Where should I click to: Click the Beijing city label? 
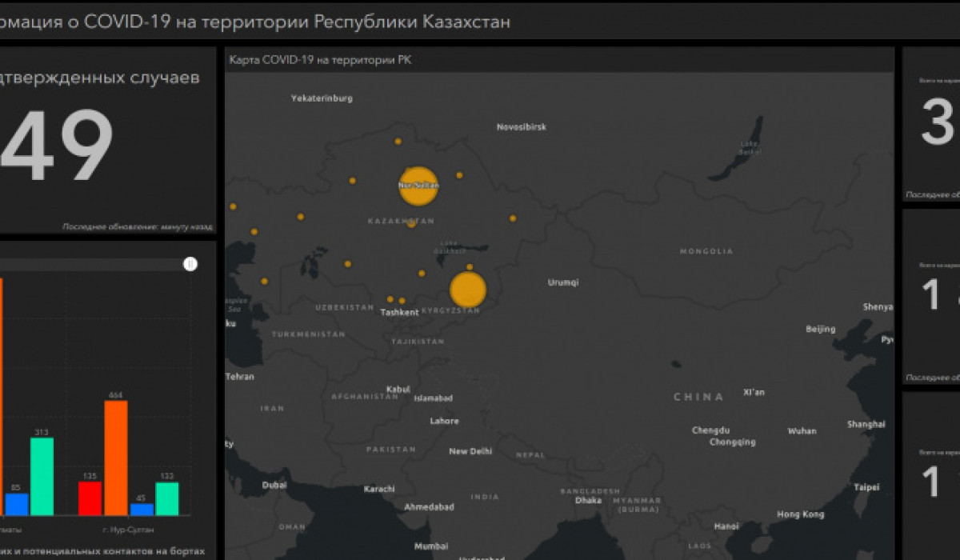(x=821, y=329)
